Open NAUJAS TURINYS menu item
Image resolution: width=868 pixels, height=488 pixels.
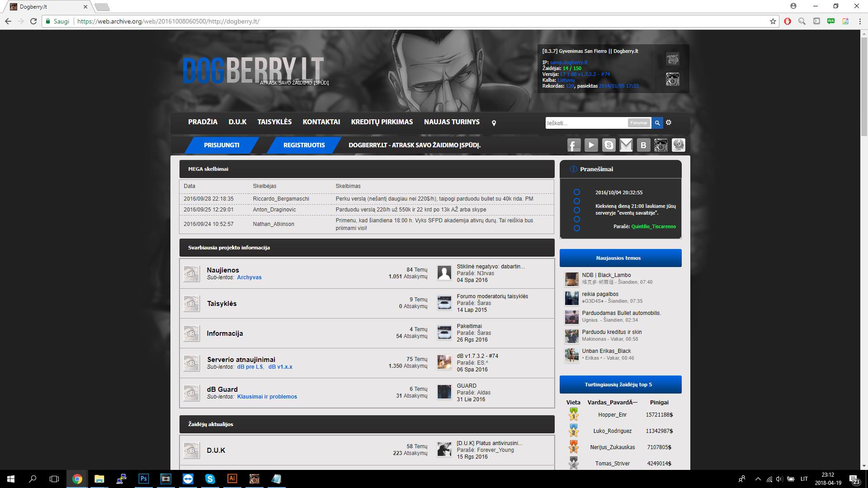452,122
